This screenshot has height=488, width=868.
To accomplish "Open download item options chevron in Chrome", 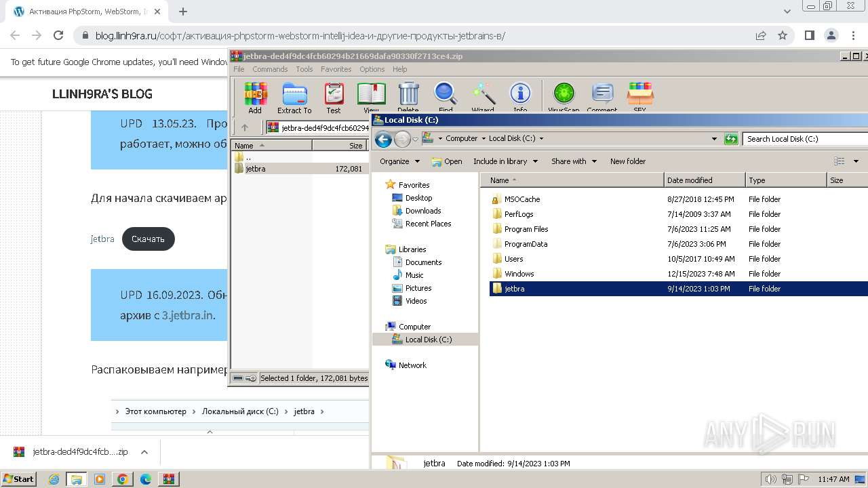I will tap(144, 452).
